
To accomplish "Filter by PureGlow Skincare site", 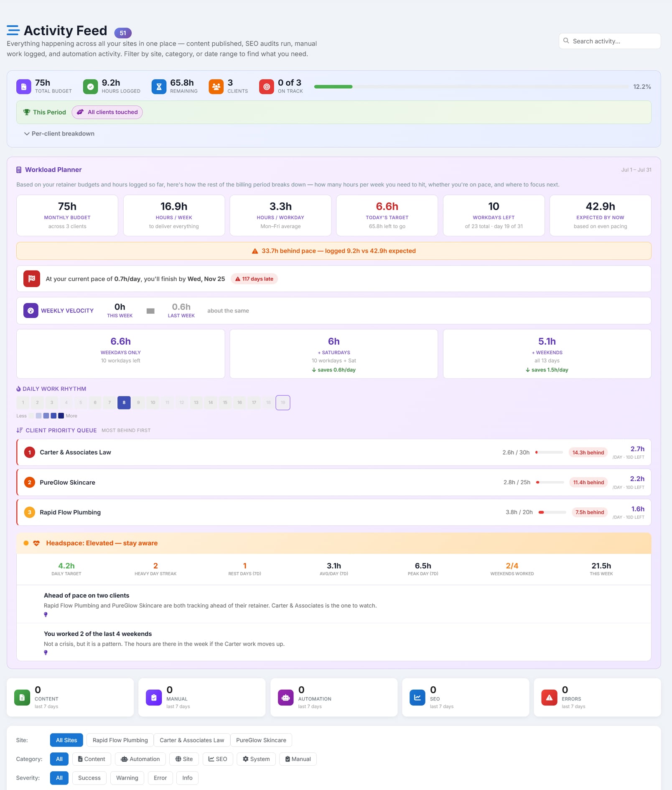I will tap(261, 740).
